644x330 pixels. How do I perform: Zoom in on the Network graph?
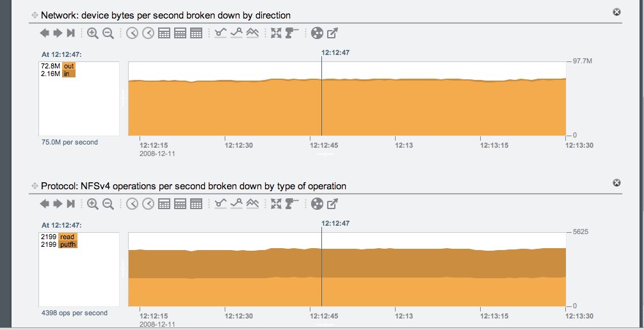point(93,33)
